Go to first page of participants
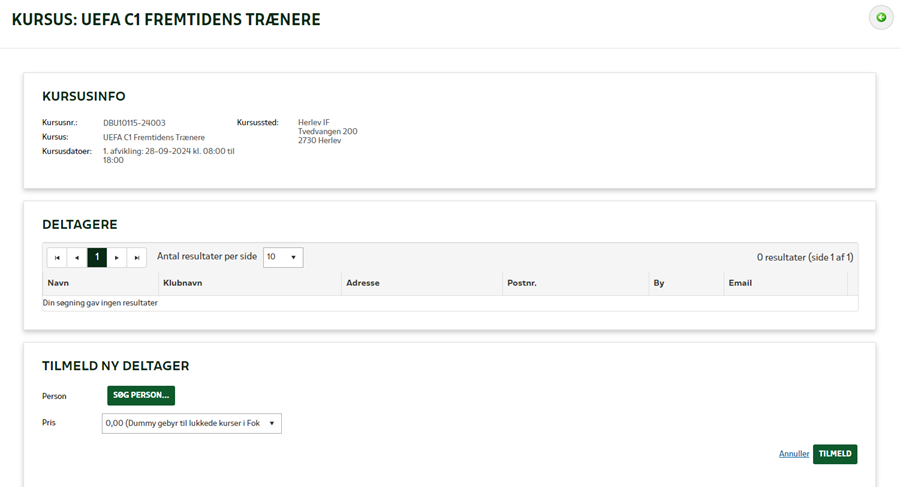The height and width of the screenshot is (487, 900). point(57,257)
